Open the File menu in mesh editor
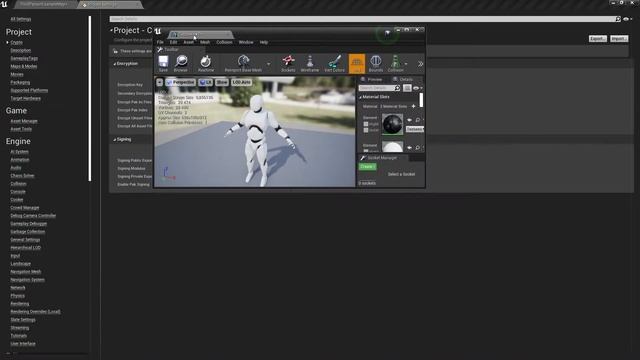The image size is (640, 360). tap(160, 42)
